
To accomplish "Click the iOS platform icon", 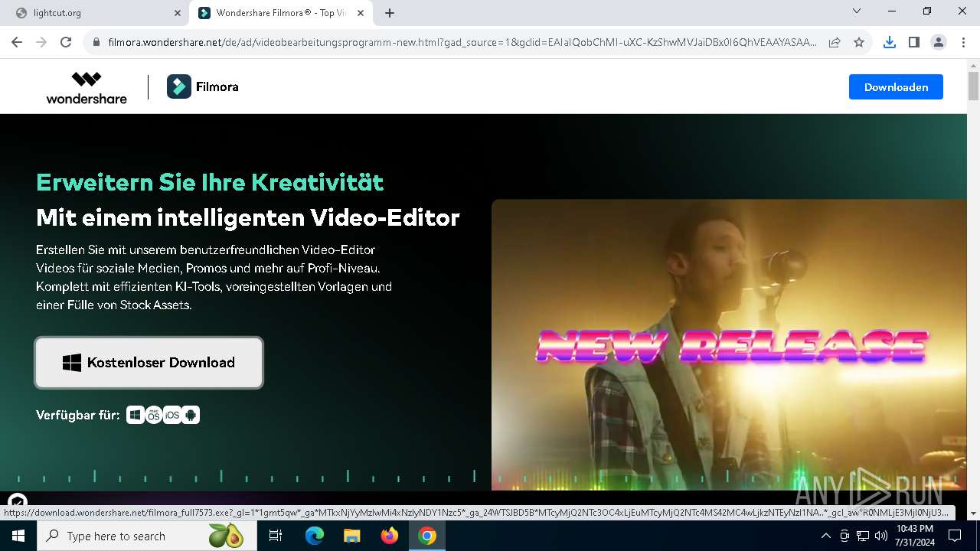I will [x=172, y=415].
